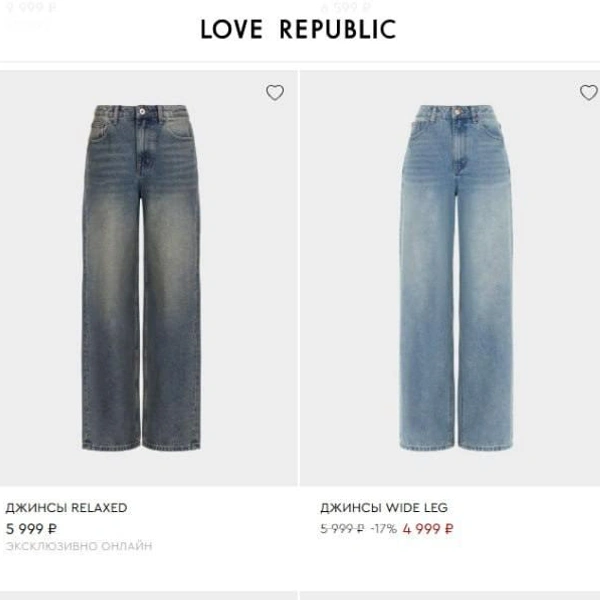The height and width of the screenshot is (600, 600).
Task: Click the 5 999 ₽ price under Relaxed jeans
Action: pos(32,529)
